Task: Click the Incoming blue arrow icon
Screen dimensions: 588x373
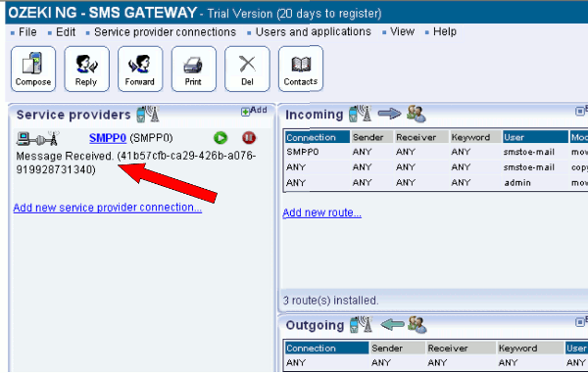Action: click(389, 114)
